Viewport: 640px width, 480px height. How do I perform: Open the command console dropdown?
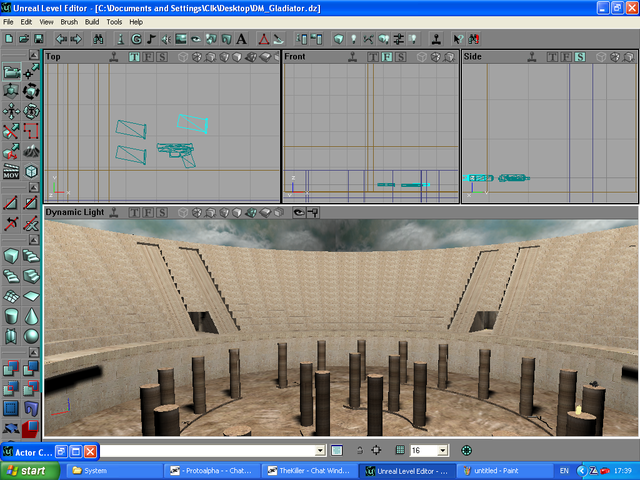click(x=320, y=451)
